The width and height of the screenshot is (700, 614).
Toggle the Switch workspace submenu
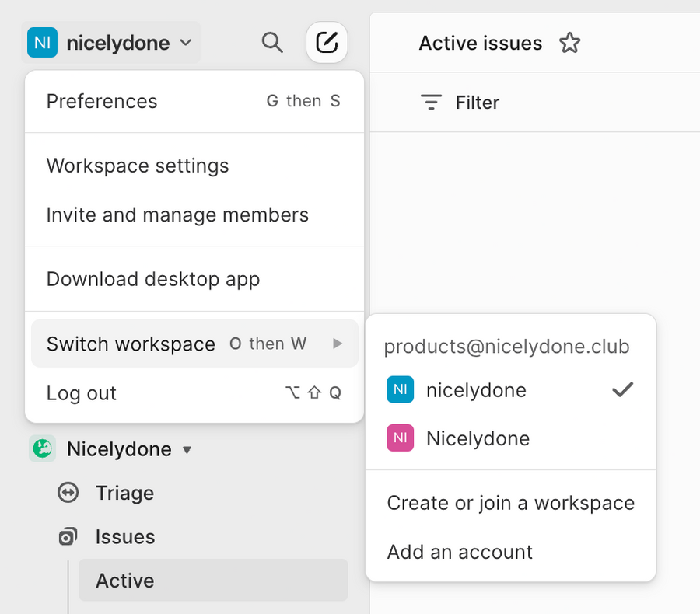point(131,344)
